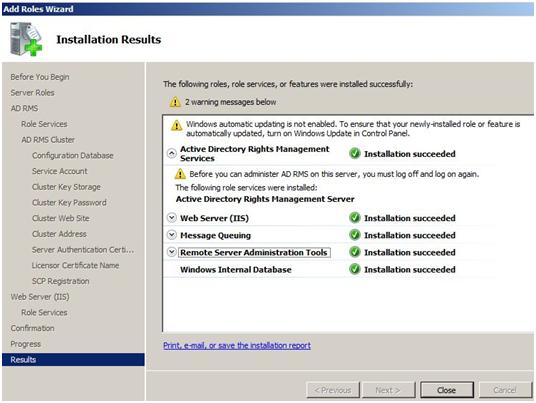The image size is (536, 403).
Task: Click the Close button
Action: [x=447, y=390]
